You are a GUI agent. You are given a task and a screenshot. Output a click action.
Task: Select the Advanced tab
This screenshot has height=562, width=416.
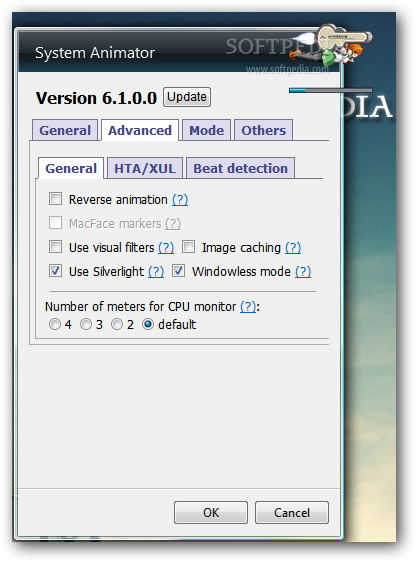coord(140,130)
